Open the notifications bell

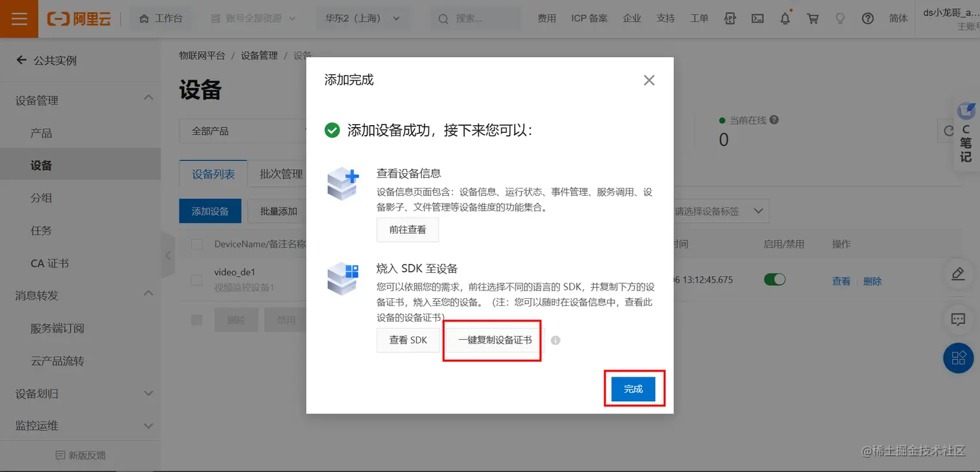pos(785,19)
